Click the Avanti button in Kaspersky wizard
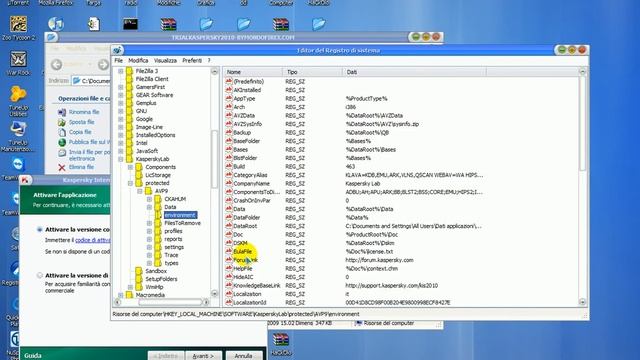The width and height of the screenshot is (640, 360). tap(203, 356)
